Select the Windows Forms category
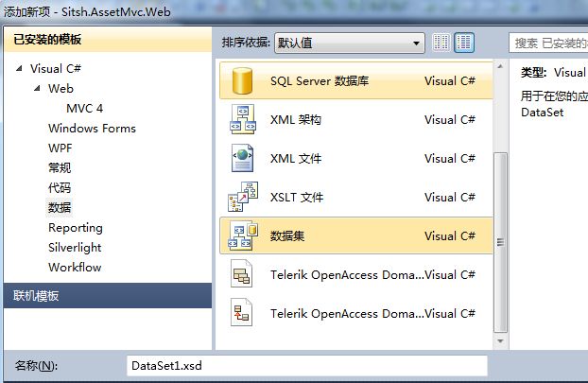 click(92, 129)
